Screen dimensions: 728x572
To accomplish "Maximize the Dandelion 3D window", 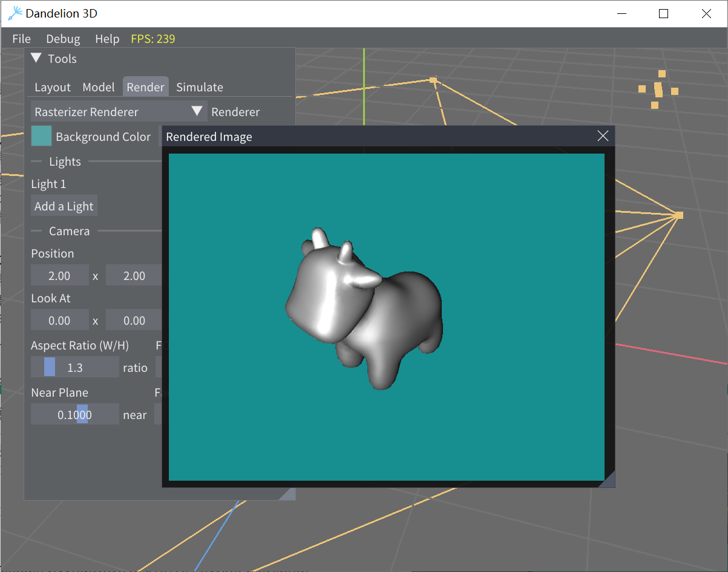I will coord(663,14).
